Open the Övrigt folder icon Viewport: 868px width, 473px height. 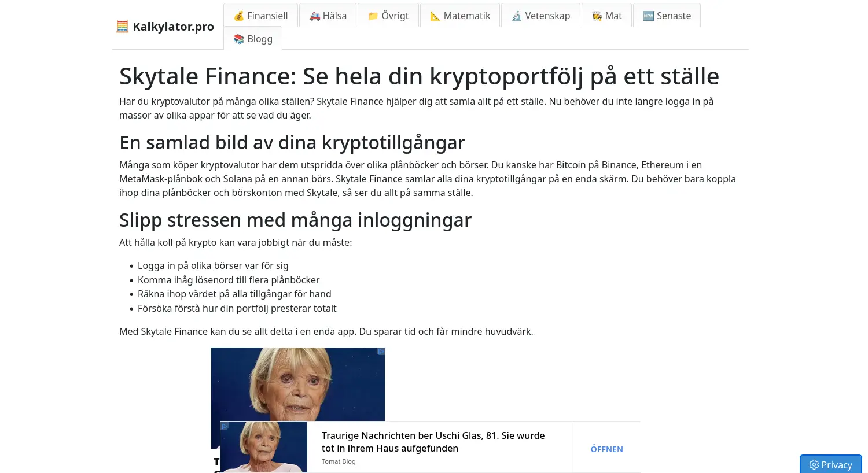[373, 16]
